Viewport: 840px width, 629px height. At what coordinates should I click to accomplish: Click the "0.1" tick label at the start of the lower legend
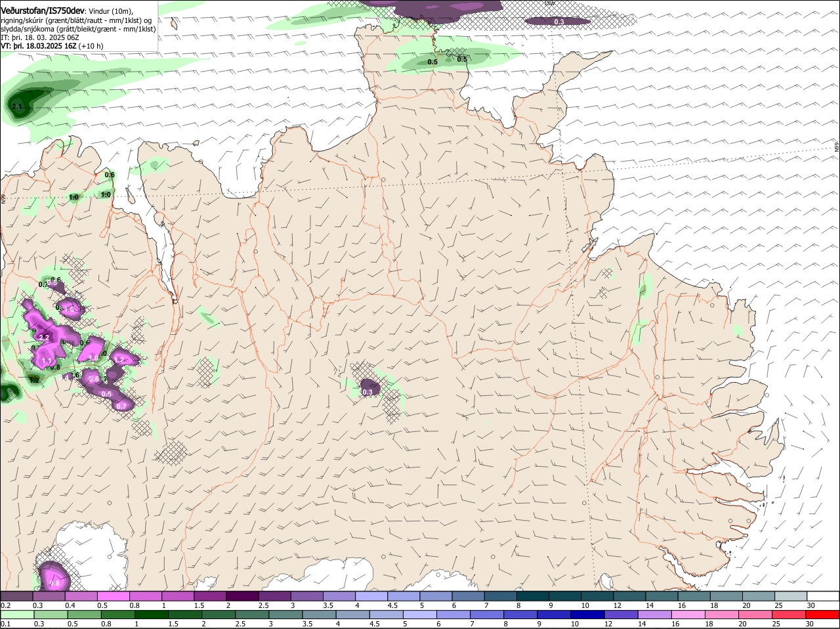(x=6, y=624)
